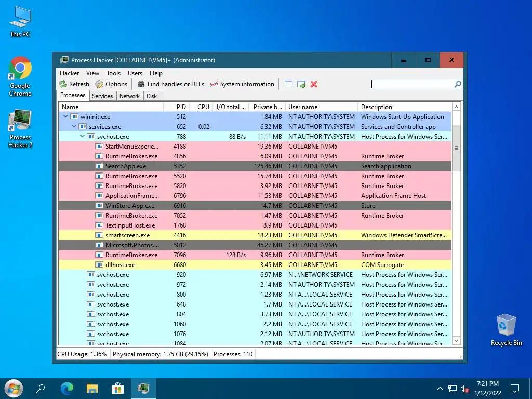Image resolution: width=532 pixels, height=399 pixels.
Task: Open Recycle Bin on desktop
Action: pyautogui.click(x=506, y=330)
